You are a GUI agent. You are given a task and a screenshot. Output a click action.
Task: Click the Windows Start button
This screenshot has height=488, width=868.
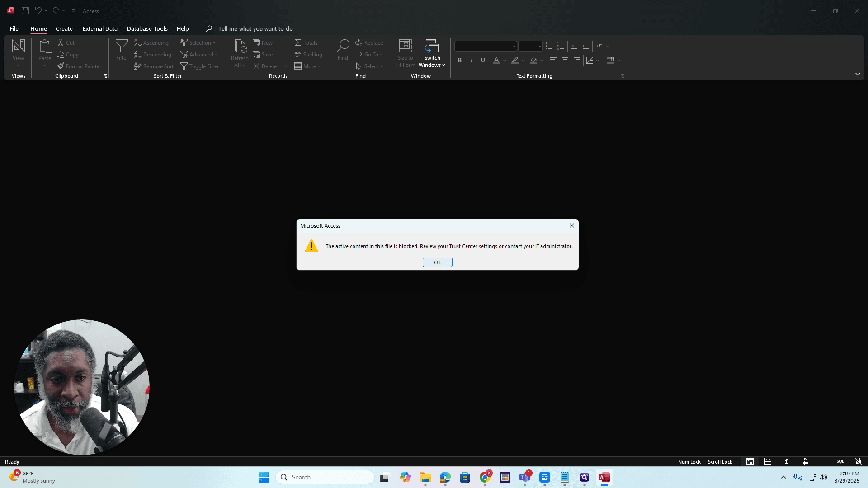(264, 477)
